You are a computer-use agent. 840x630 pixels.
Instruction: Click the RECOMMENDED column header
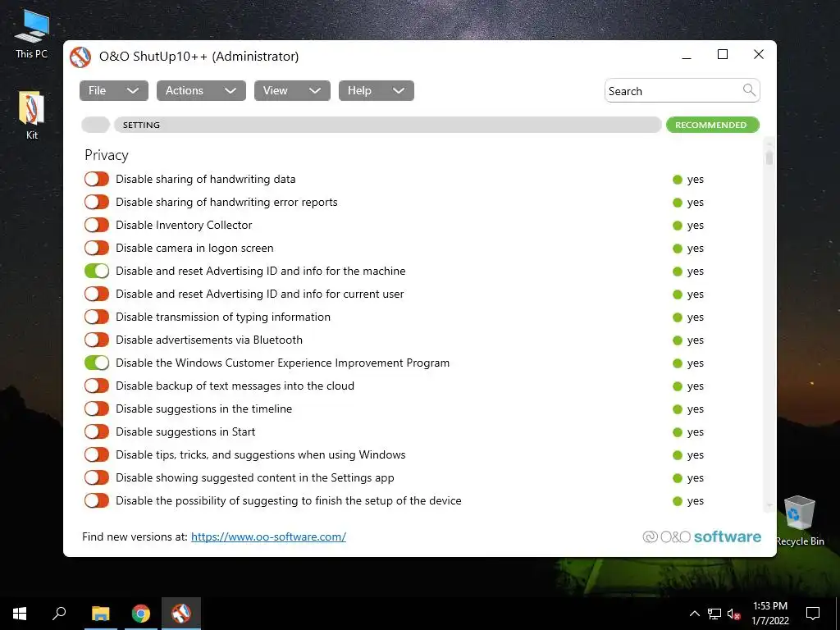[x=713, y=125]
